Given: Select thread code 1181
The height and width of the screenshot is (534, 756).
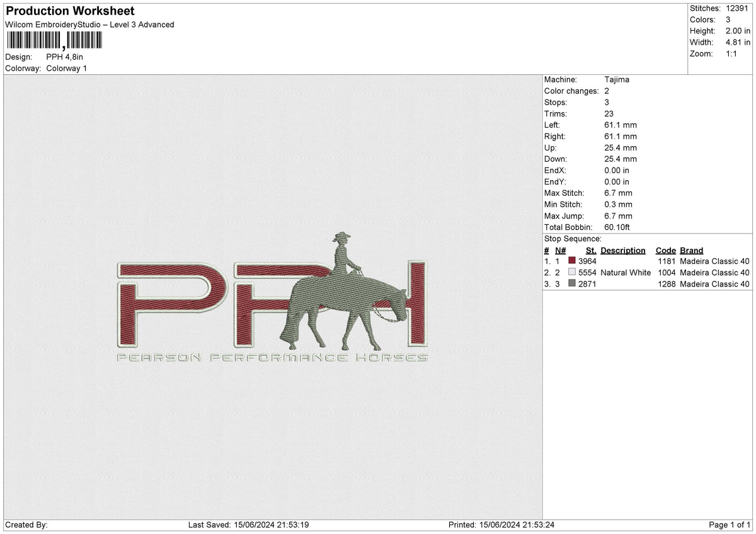Looking at the screenshot, I should click(667, 261).
